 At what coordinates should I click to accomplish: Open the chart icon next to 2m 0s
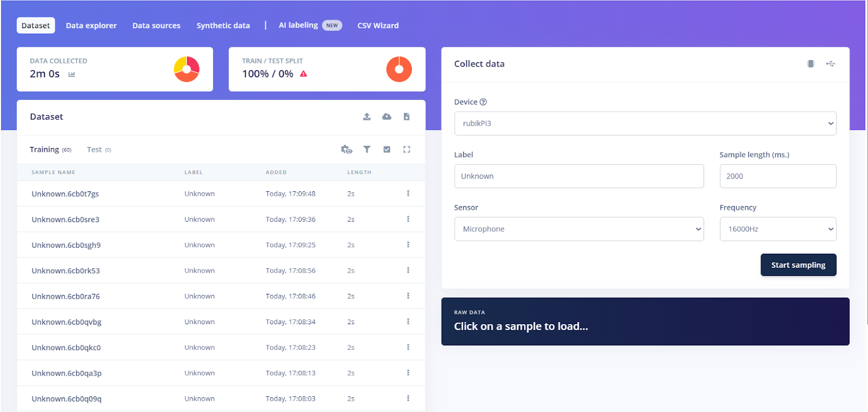72,74
